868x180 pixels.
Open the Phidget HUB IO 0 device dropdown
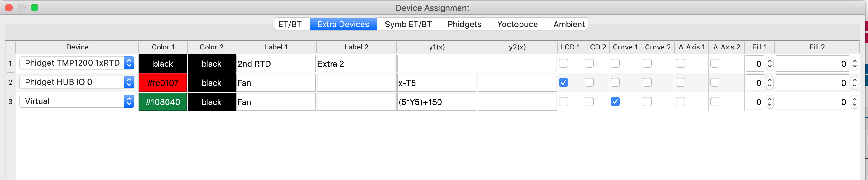[129, 82]
